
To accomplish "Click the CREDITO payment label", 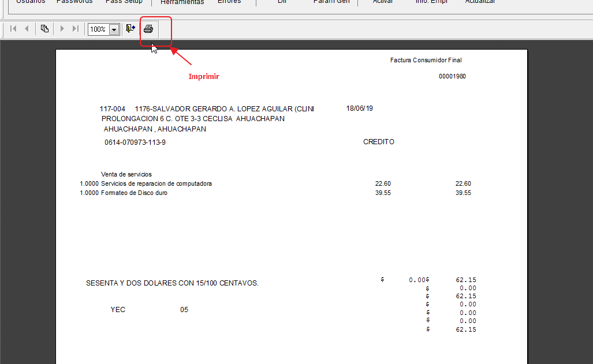I will click(x=379, y=142).
